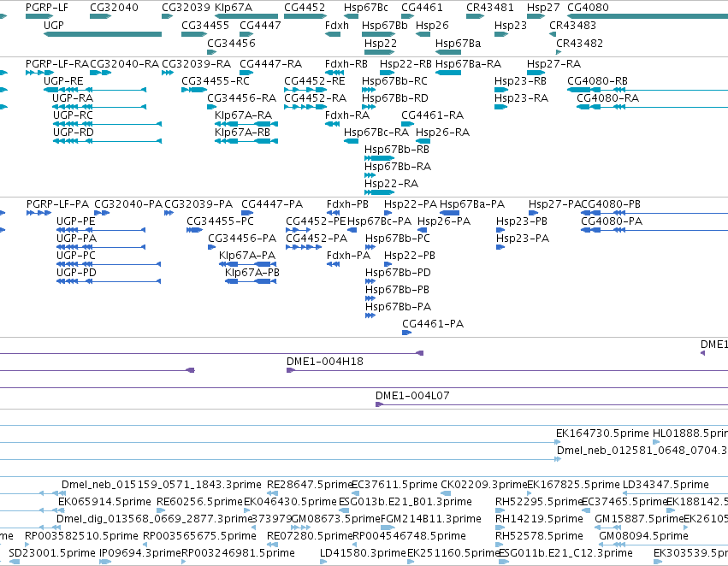Click the Hsp22-RA transcript label
The image size is (728, 566).
tap(392, 184)
